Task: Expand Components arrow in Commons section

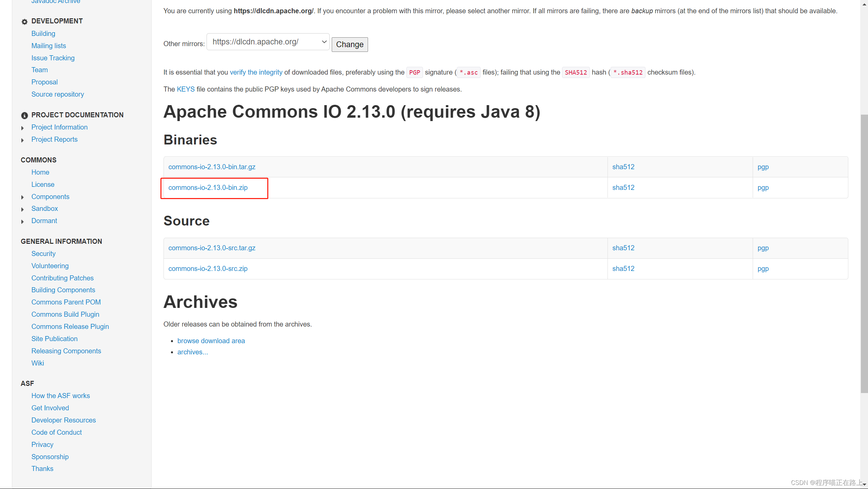Action: click(22, 197)
